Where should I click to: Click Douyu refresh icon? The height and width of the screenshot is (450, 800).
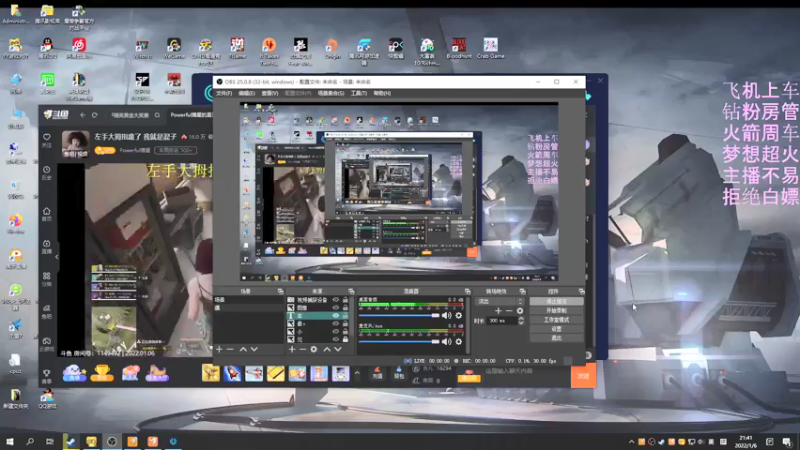95,115
